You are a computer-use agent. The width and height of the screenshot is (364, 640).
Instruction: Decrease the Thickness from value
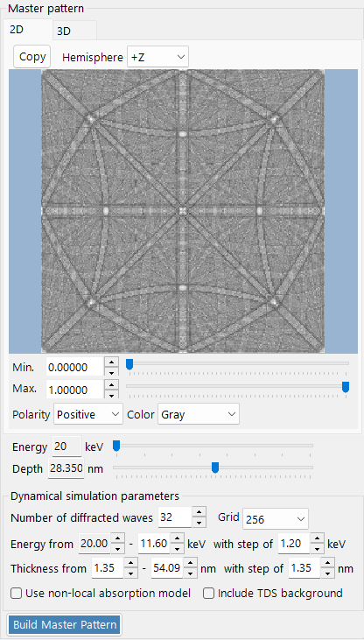tap(130, 573)
